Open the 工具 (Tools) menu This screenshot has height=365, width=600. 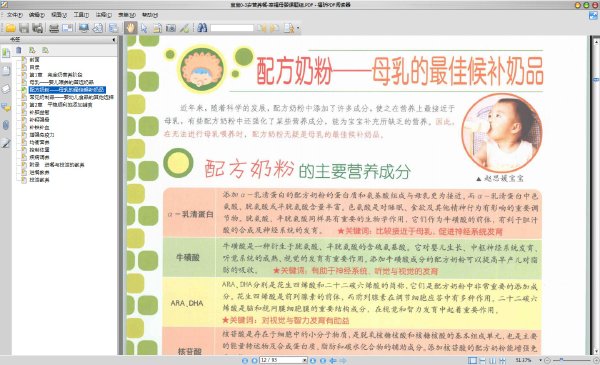81,15
